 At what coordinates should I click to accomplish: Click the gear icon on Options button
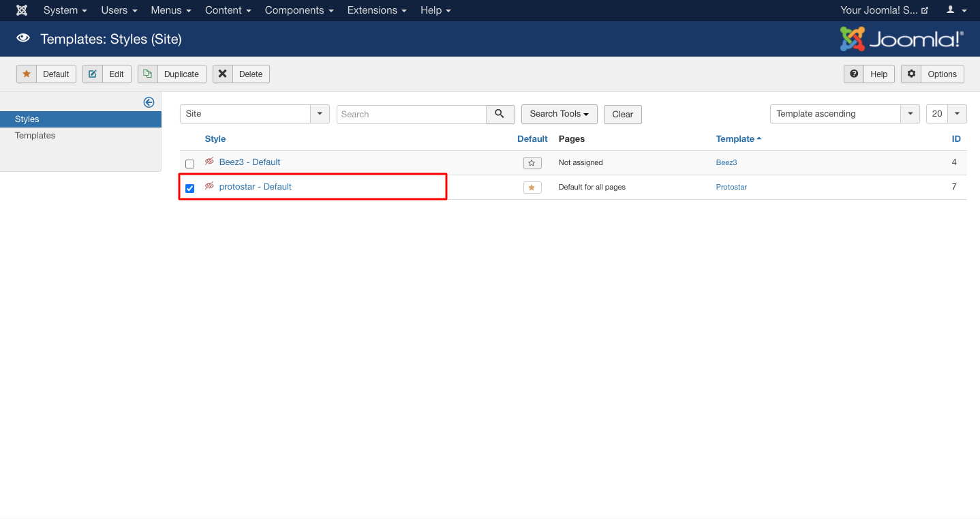click(x=911, y=74)
